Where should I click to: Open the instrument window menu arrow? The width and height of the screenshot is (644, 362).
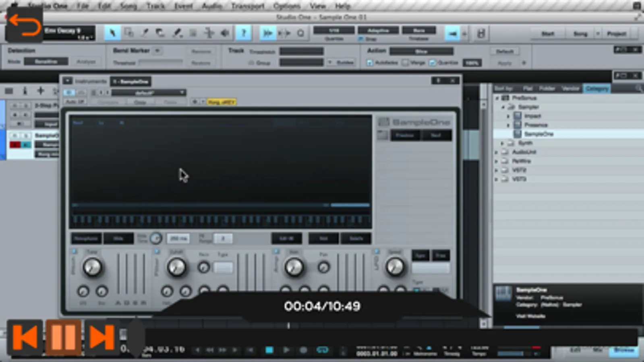pos(67,81)
